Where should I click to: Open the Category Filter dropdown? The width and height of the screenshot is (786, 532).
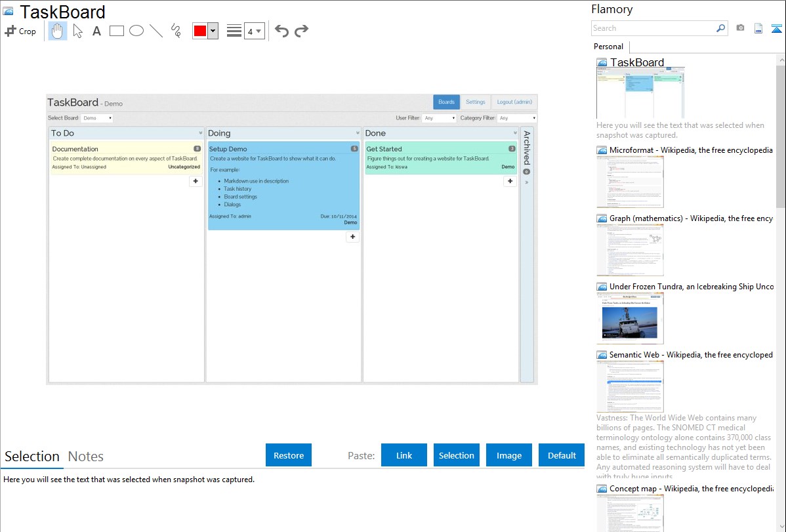(x=518, y=118)
